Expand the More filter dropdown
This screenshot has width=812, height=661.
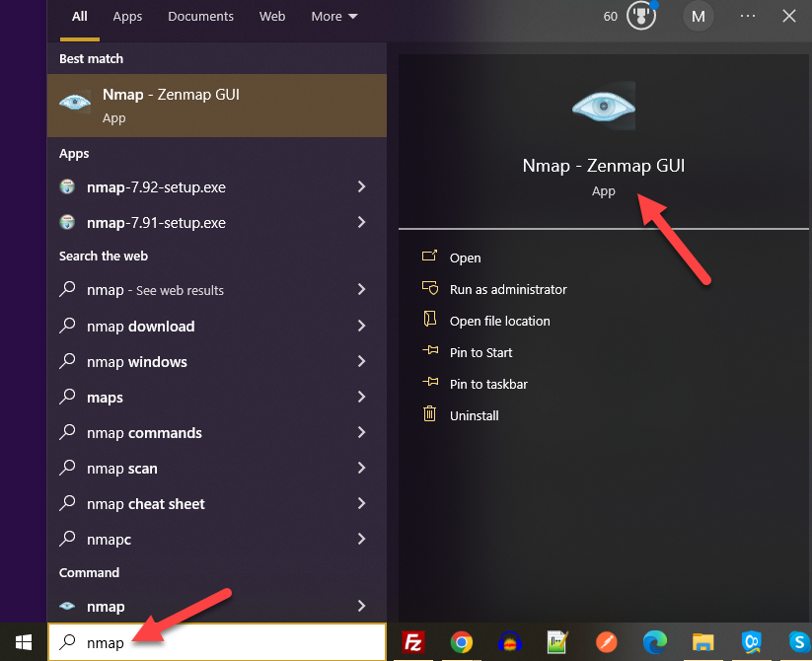(x=333, y=17)
